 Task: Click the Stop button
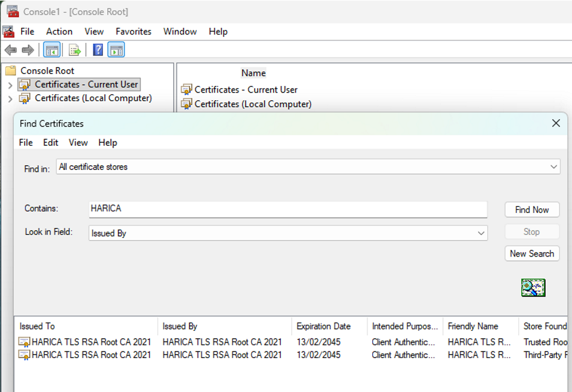[532, 232]
